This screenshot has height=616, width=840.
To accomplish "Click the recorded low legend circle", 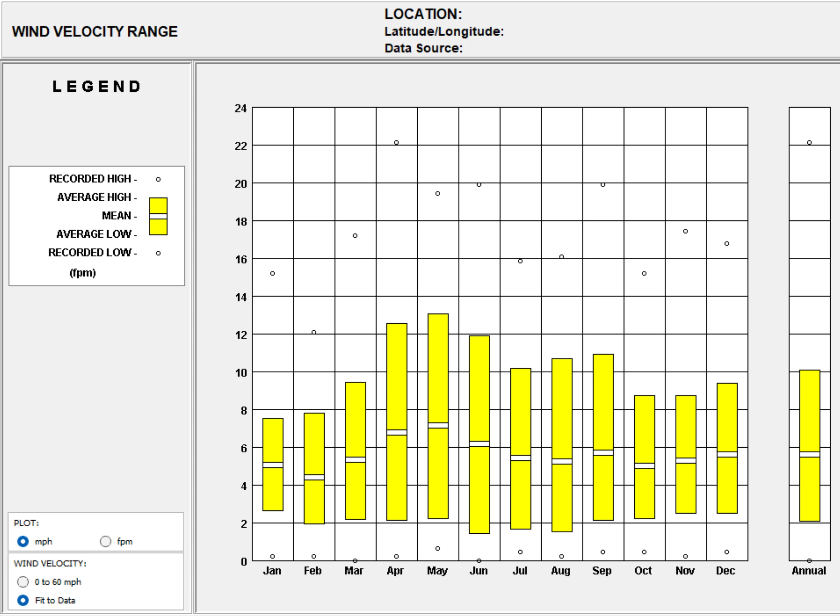I will tap(159, 253).
